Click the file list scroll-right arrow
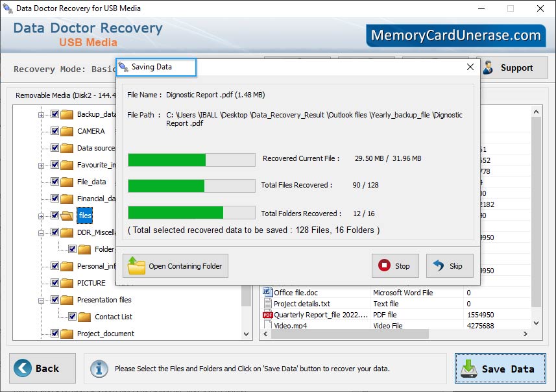This screenshot has width=556, height=392. point(525,334)
